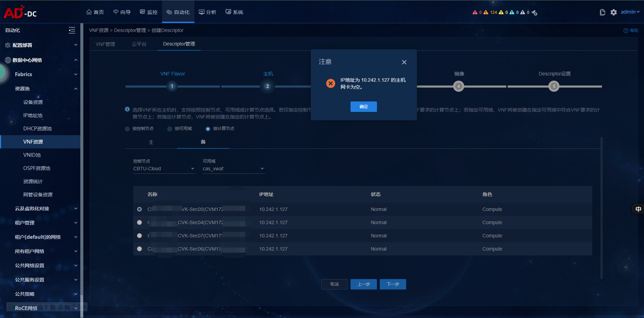Expand the 公共网络设置 submenu
This screenshot has width=644, height=318.
click(x=76, y=266)
